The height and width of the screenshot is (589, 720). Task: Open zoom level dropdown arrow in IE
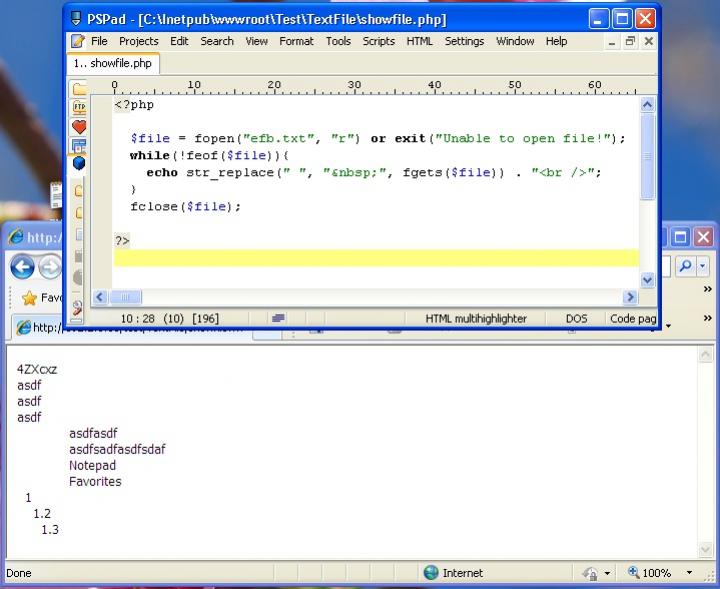tap(689, 572)
